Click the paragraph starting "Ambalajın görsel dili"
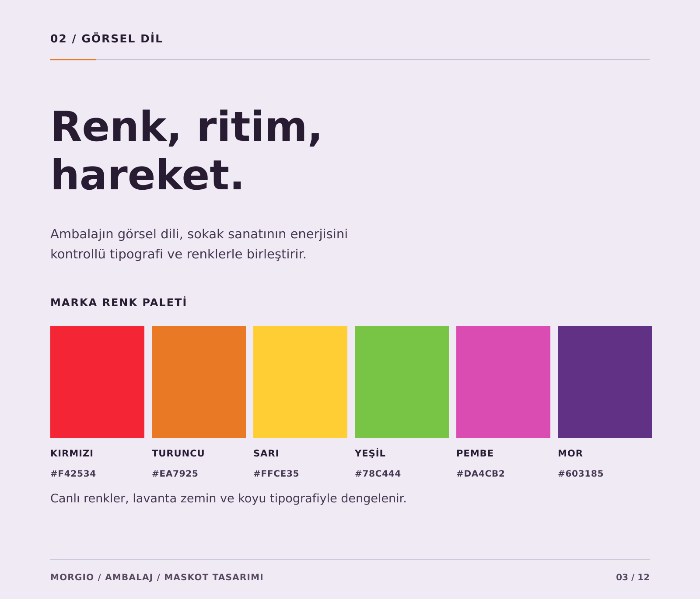Screen dimensions: 700x599 point(199,244)
